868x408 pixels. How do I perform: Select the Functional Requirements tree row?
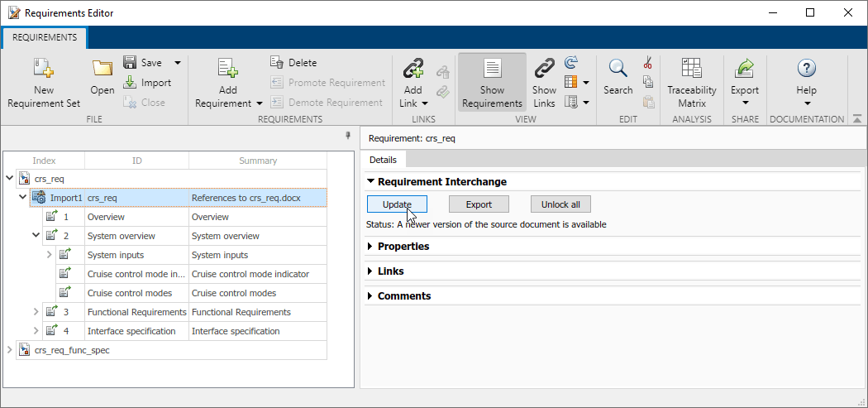click(x=136, y=312)
